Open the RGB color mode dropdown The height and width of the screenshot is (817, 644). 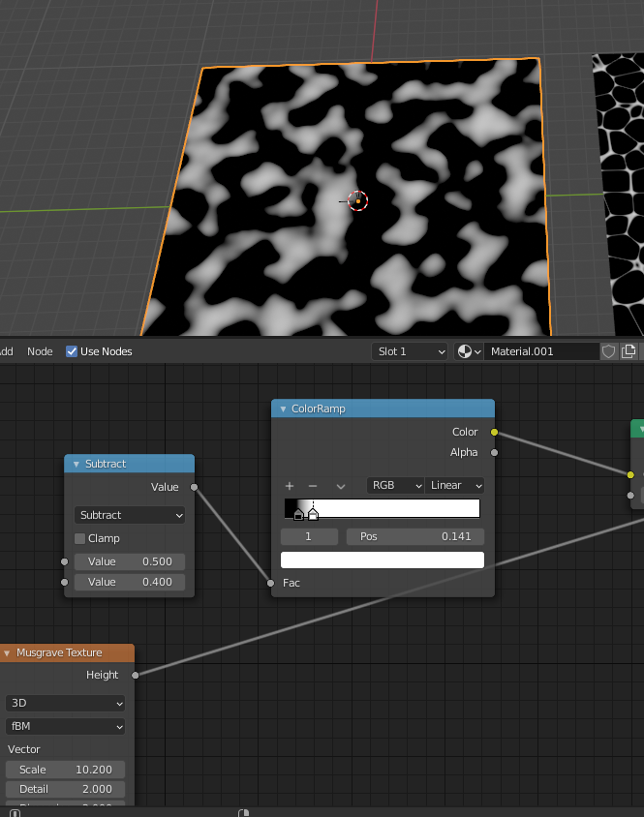395,486
